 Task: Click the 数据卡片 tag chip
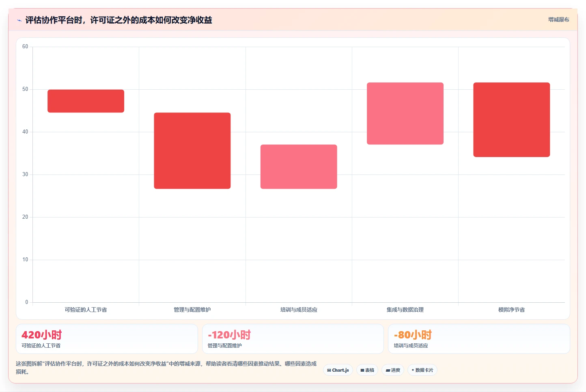pos(422,370)
